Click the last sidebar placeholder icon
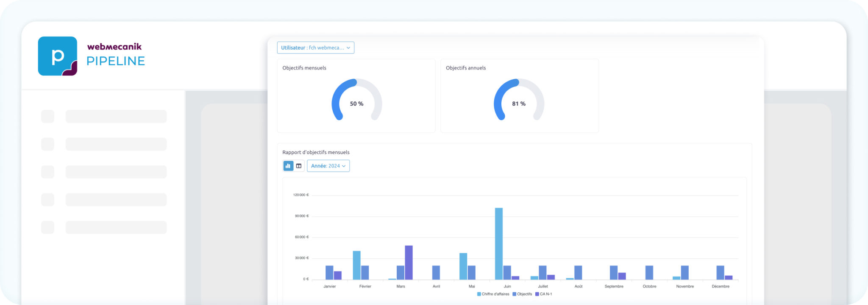The width and height of the screenshot is (868, 305). [47, 227]
